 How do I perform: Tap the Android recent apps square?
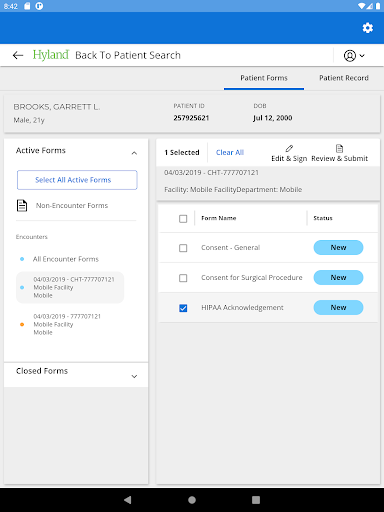256,500
